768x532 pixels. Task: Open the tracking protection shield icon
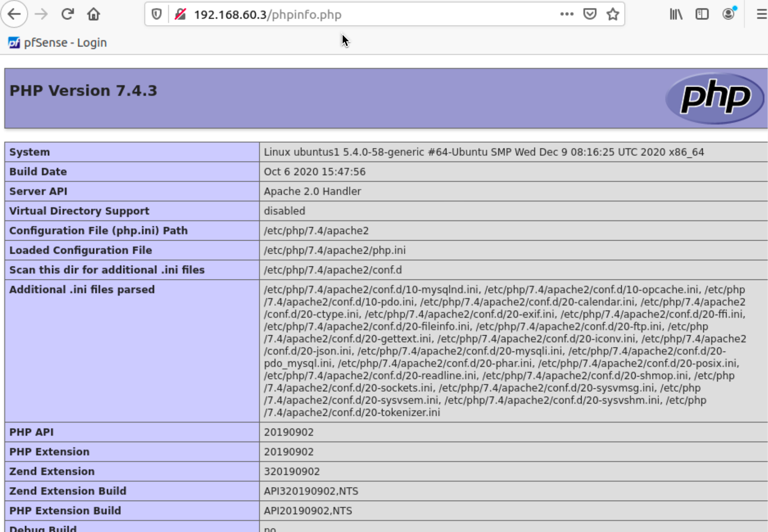tap(157, 14)
